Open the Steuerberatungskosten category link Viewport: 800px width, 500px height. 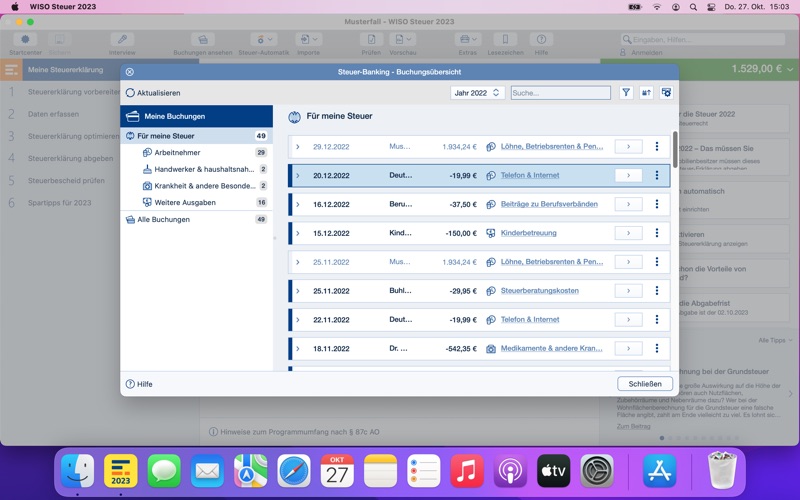pos(539,291)
